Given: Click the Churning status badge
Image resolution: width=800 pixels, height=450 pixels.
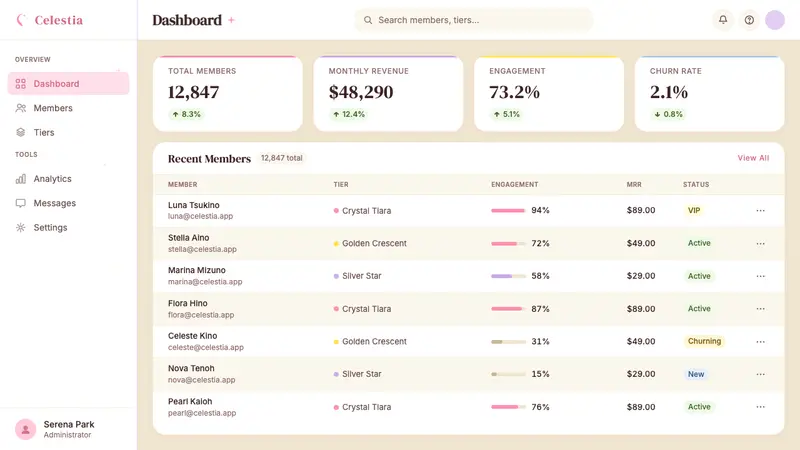Looking at the screenshot, I should (x=704, y=341).
